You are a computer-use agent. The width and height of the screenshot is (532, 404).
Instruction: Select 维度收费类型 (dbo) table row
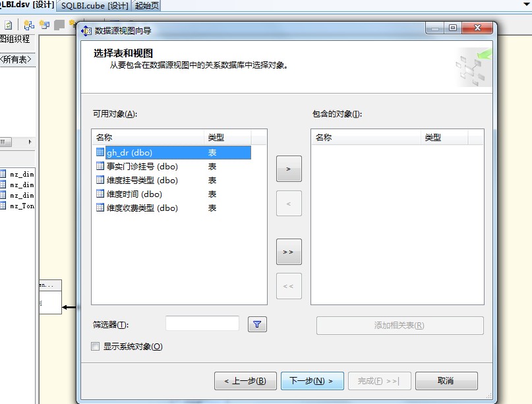click(171, 208)
